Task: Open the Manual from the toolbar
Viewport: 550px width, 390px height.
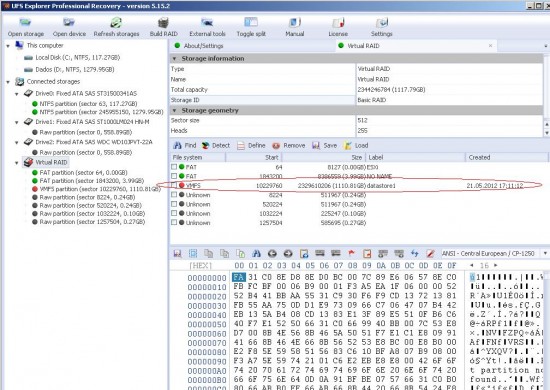Action: point(294,23)
